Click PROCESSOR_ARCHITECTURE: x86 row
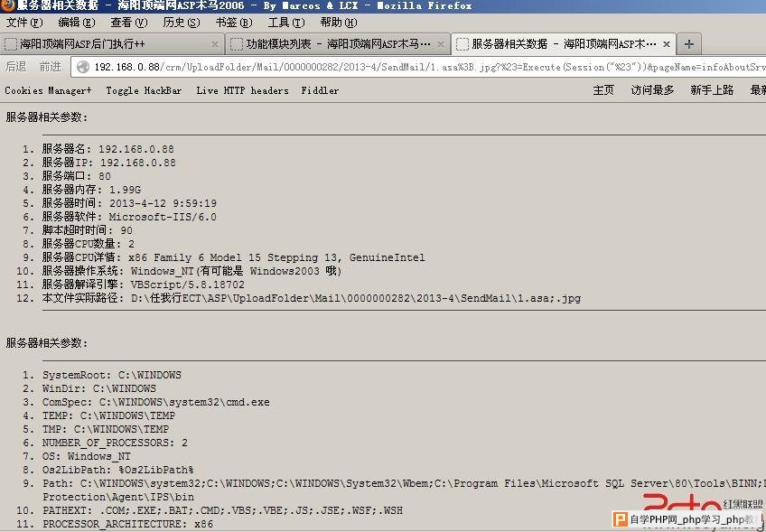Viewport: 766px width, 532px height. point(127,524)
